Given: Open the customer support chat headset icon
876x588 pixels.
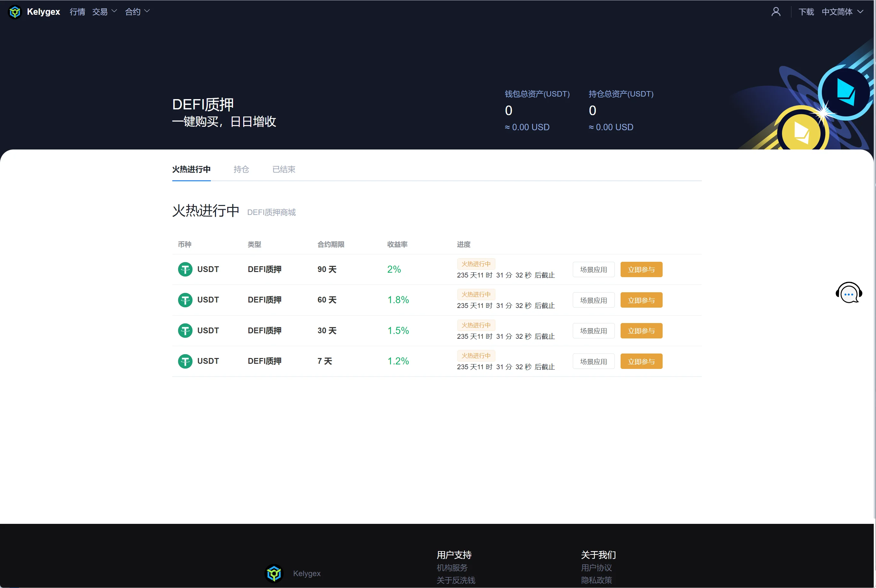Looking at the screenshot, I should [x=848, y=293].
